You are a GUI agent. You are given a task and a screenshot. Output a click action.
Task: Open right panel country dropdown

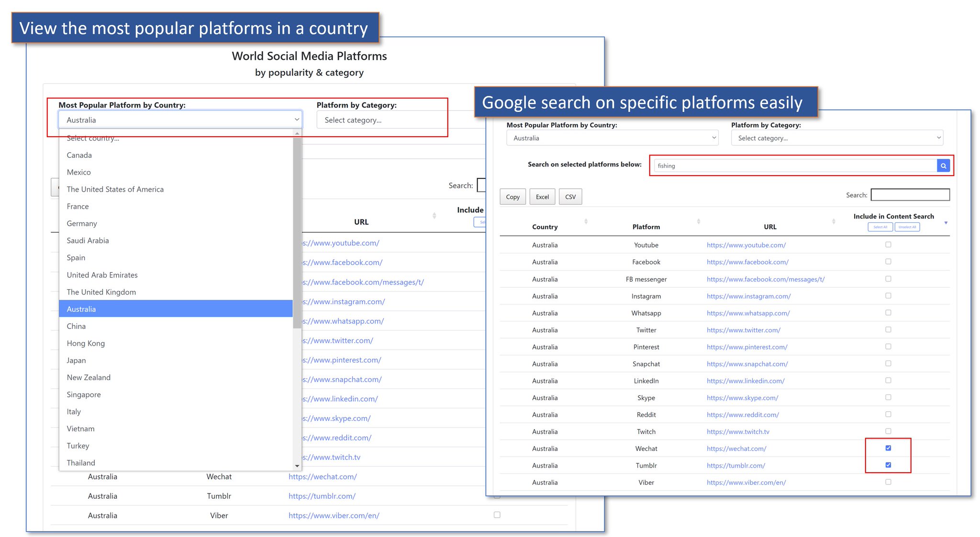click(x=612, y=138)
